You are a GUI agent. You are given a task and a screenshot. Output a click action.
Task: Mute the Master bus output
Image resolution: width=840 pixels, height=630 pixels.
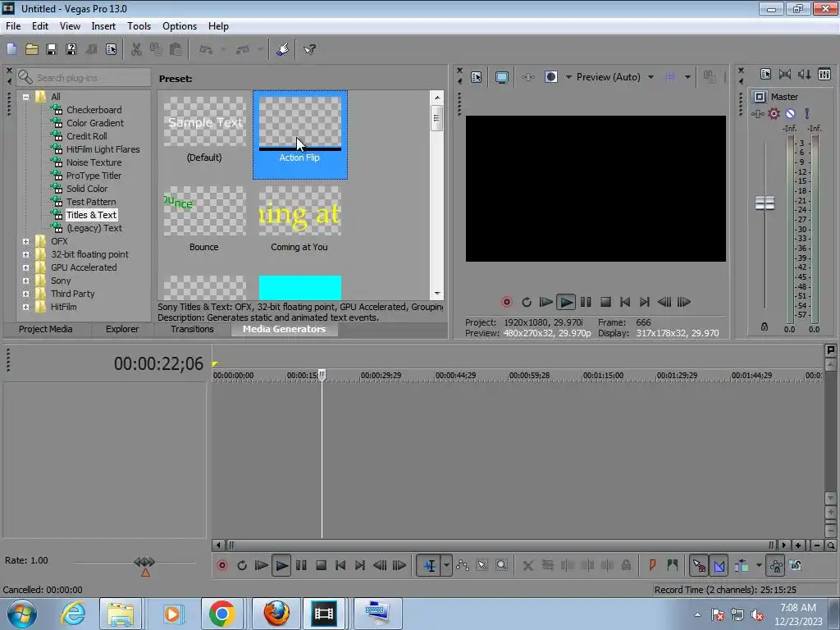[x=790, y=113]
